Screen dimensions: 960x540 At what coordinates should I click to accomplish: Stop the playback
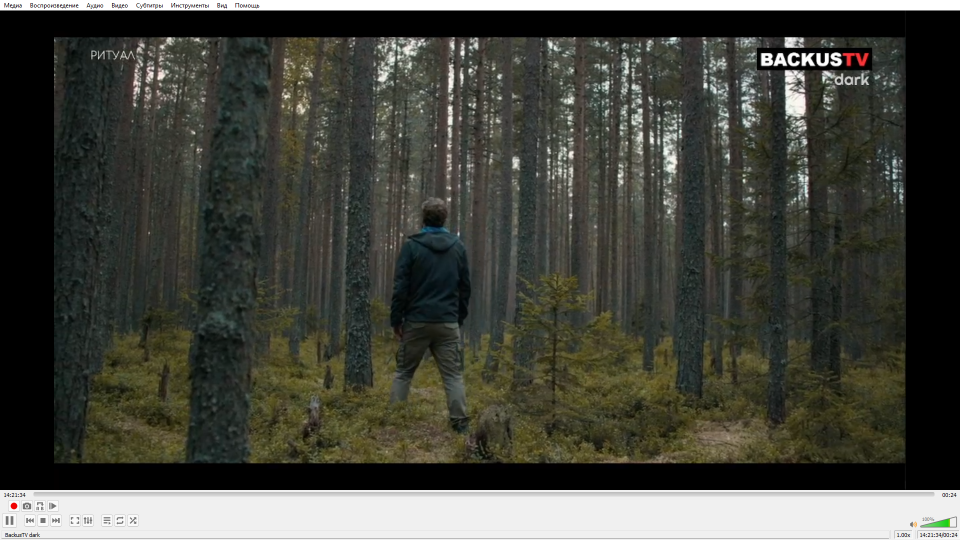[x=43, y=520]
